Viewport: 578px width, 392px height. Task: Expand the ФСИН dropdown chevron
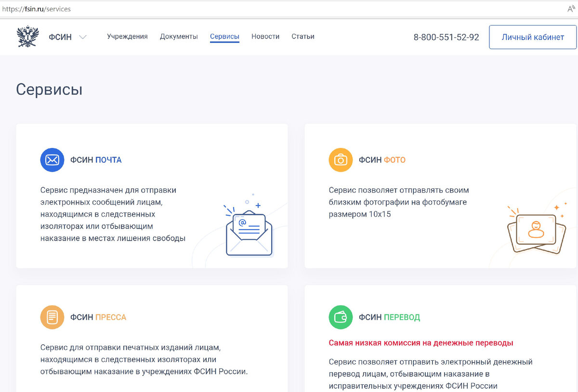pyautogui.click(x=83, y=37)
